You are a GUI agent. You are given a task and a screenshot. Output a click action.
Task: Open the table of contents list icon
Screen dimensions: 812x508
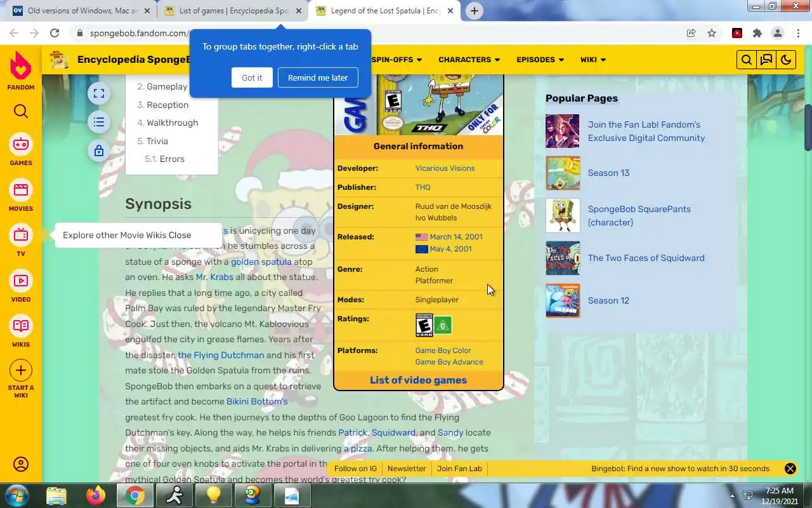point(99,122)
